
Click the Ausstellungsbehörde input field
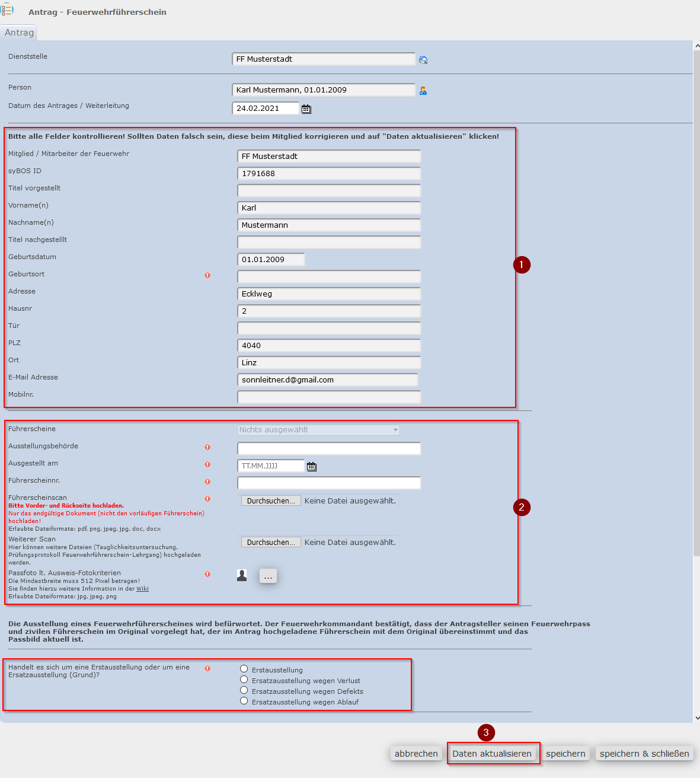[x=329, y=448]
